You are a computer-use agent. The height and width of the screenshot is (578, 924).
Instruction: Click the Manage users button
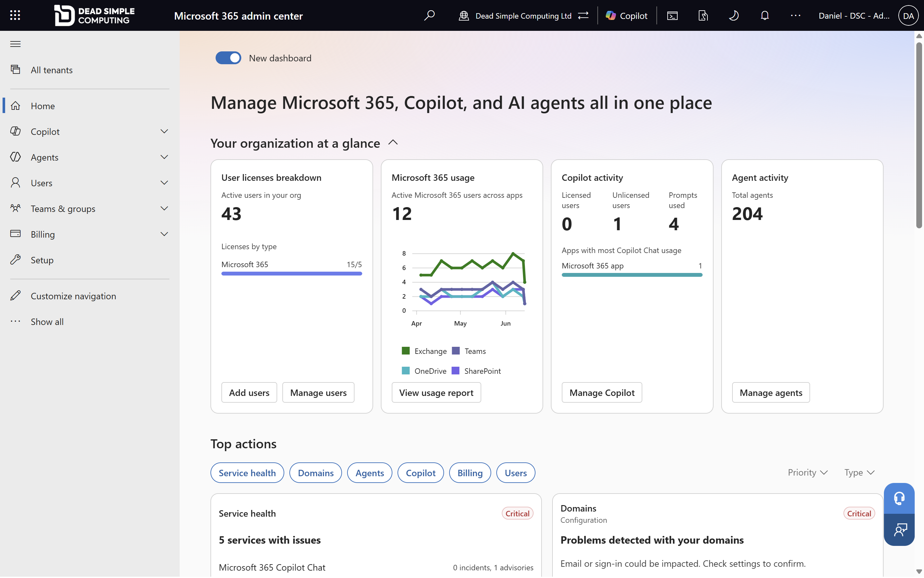click(x=318, y=393)
